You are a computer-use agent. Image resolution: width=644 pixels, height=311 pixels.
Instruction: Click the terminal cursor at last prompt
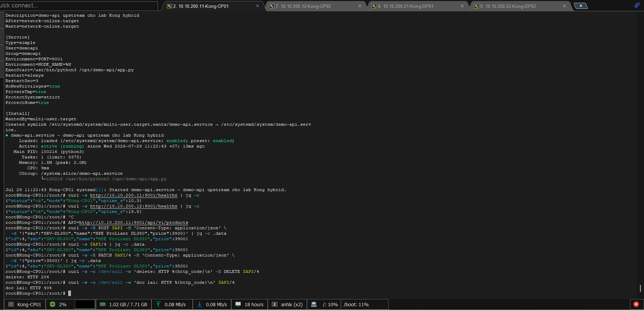click(x=70, y=293)
